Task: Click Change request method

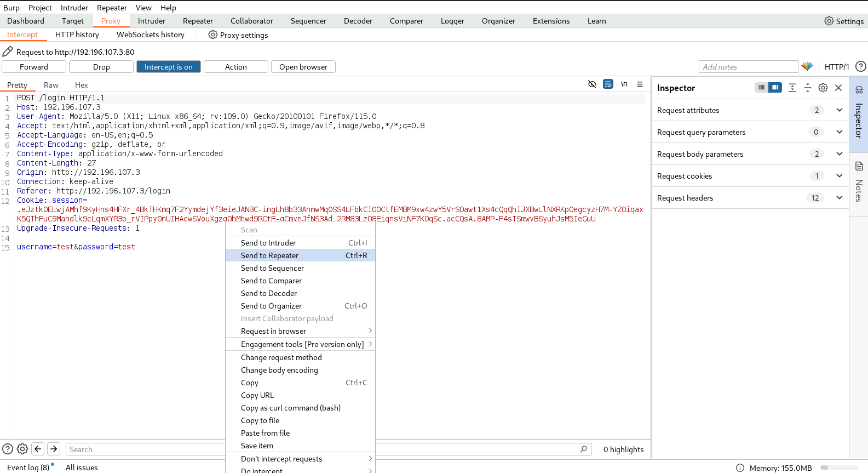Action: [301, 357]
